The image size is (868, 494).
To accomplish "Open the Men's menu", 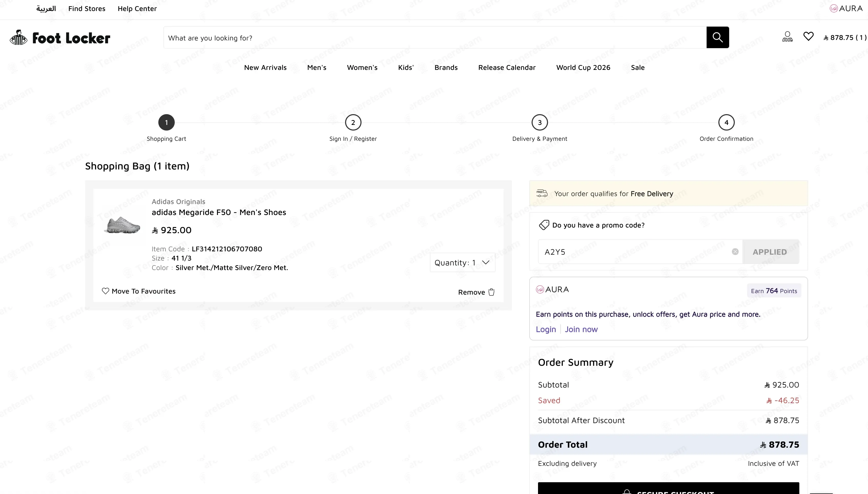I will [317, 68].
